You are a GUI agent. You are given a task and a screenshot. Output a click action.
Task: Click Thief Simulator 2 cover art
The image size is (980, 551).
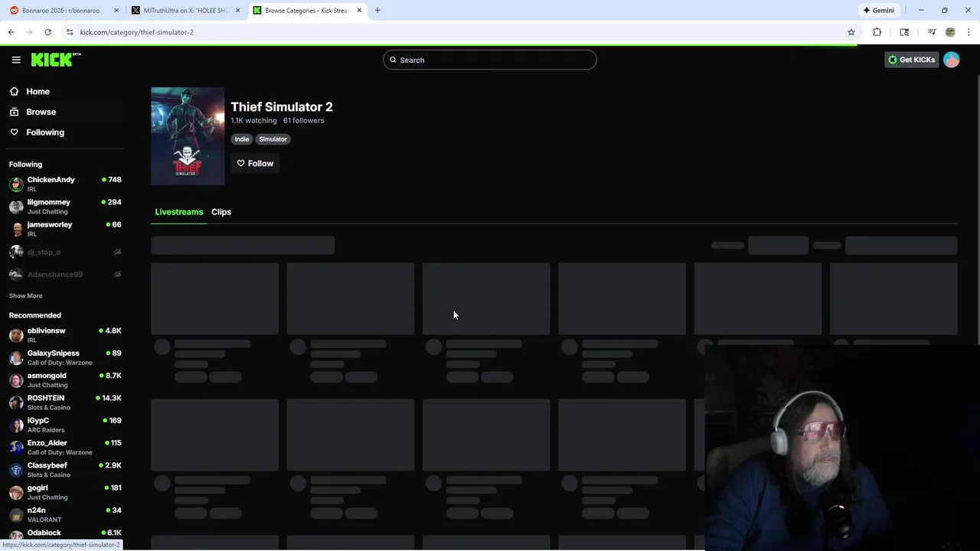tap(188, 136)
